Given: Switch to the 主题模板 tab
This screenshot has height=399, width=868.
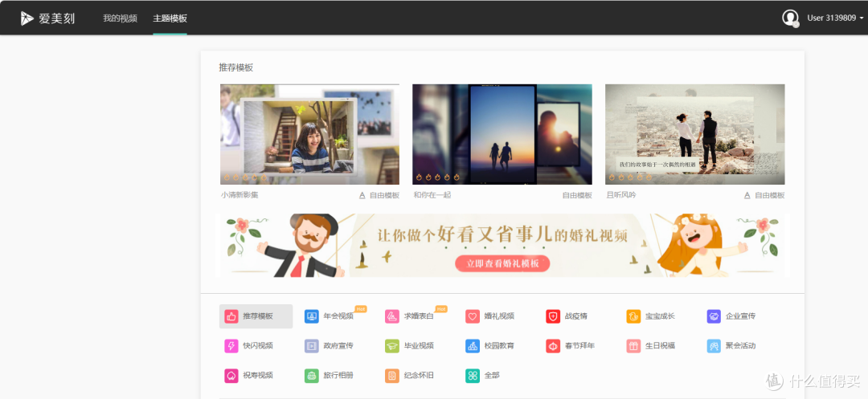Looking at the screenshot, I should pos(170,18).
